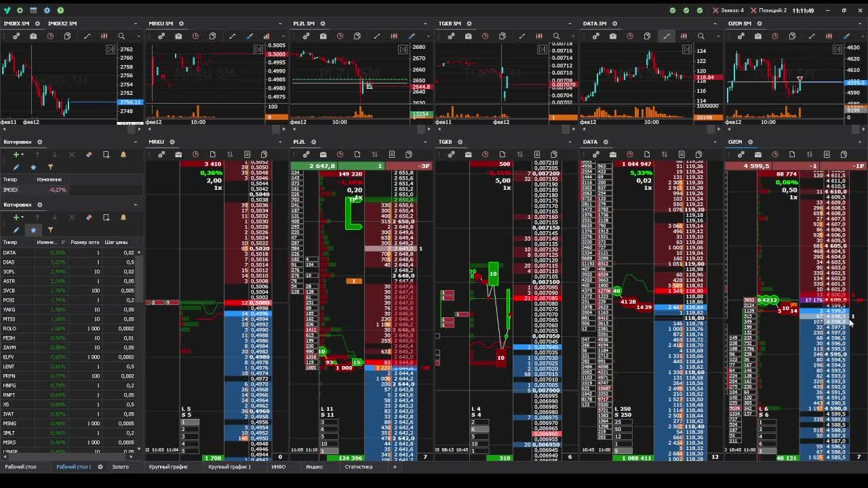Expand the DATA 5M chart panel menu arrow
This screenshot has height=488, width=868.
pos(715,24)
